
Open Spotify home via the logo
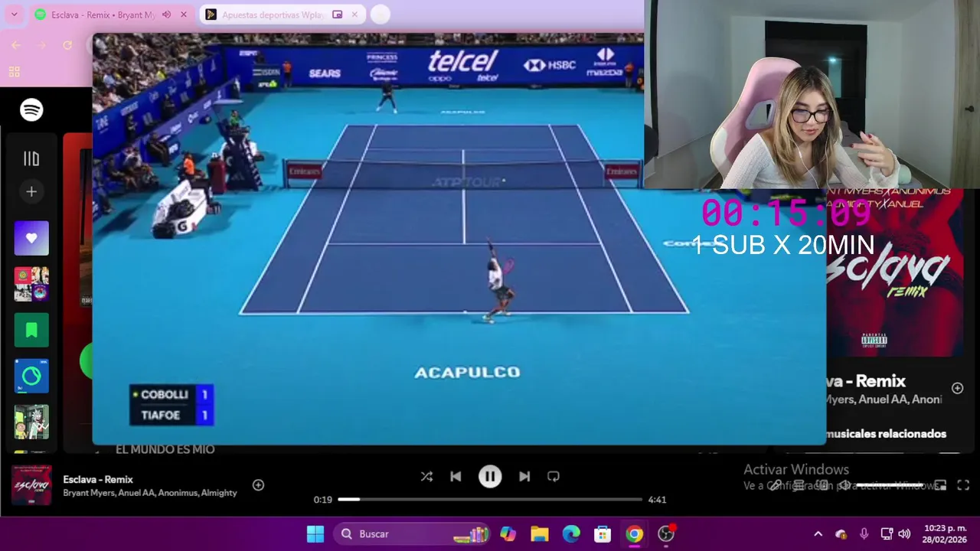pos(31,110)
